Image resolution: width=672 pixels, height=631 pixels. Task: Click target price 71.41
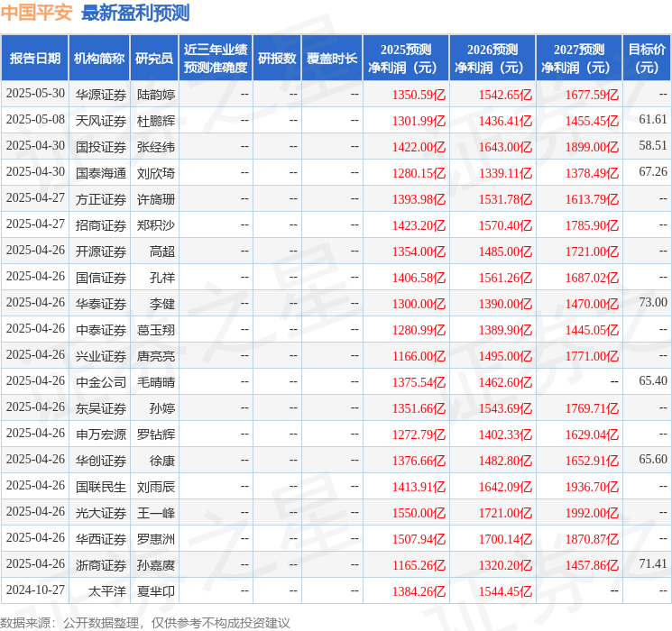click(x=653, y=563)
